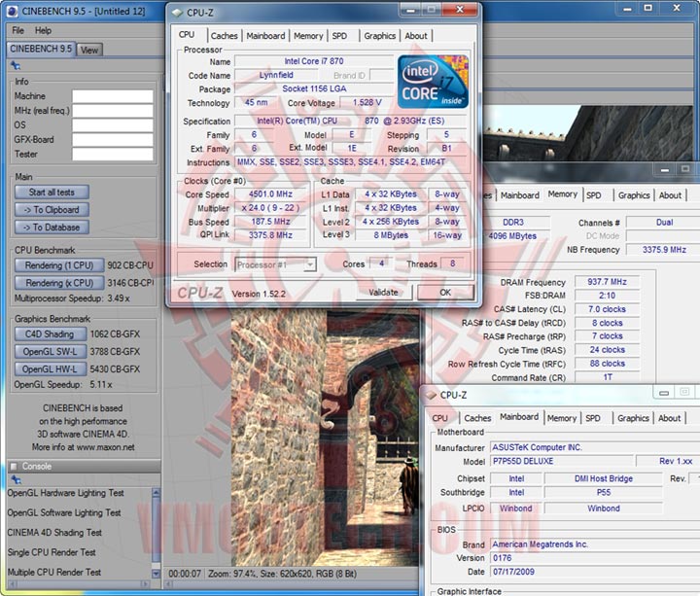The image size is (700, 596).
Task: Click the Mainboard CPU-Z window title icon
Action: click(x=431, y=395)
